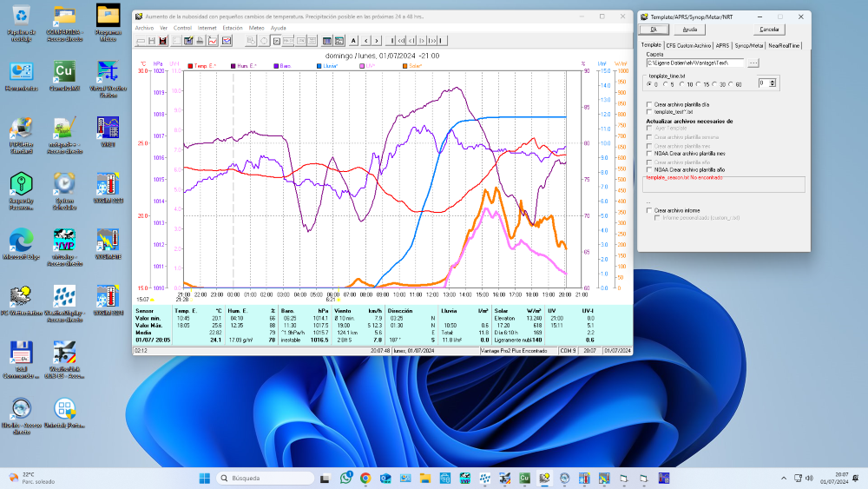Open the Estación menu

pos(233,28)
